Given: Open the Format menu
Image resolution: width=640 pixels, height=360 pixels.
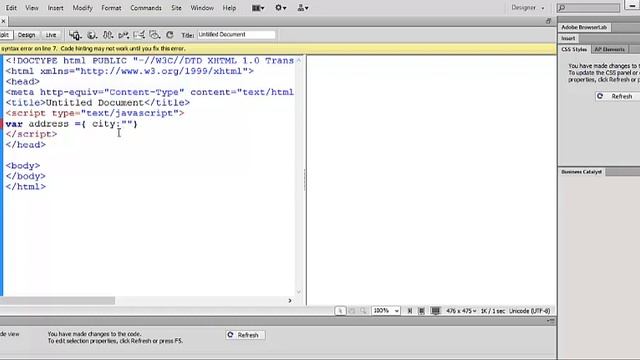Looking at the screenshot, I should tap(111, 8).
